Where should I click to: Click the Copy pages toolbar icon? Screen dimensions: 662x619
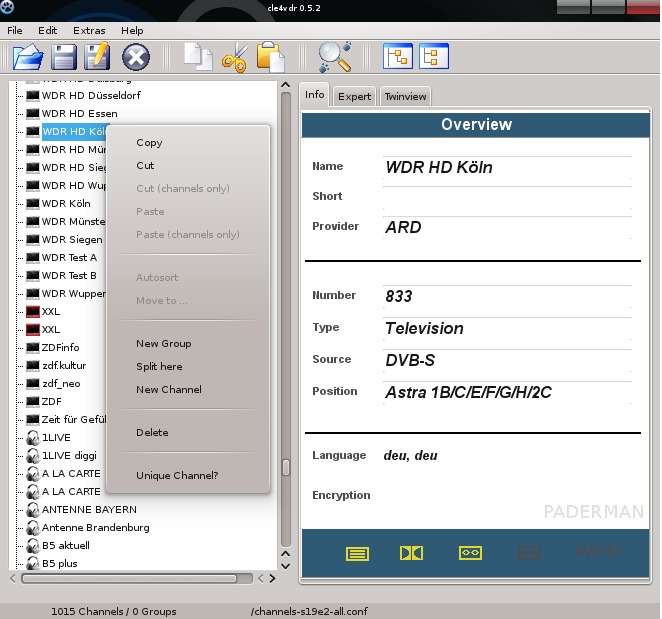199,57
